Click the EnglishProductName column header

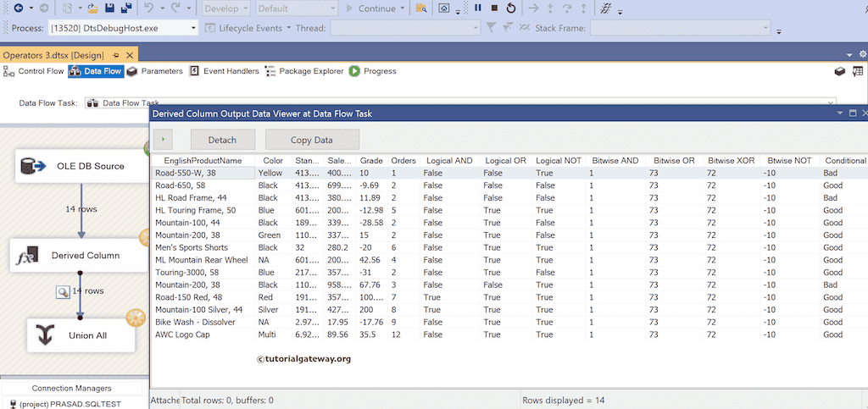203,160
